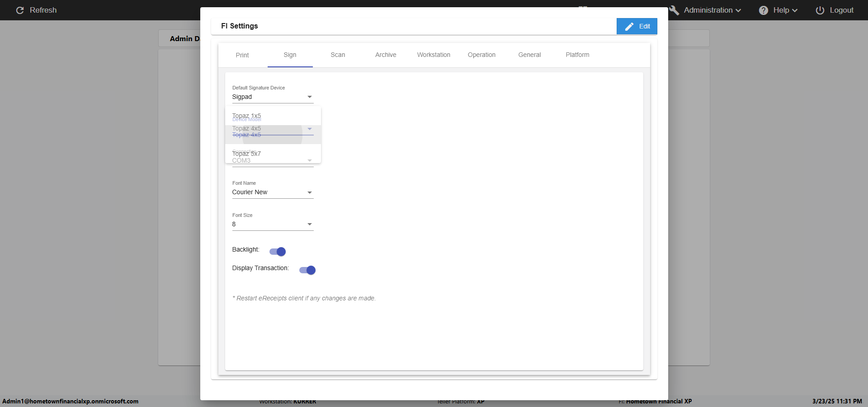Switch to the Print tab
This screenshot has height=407, width=868.
pos(242,55)
